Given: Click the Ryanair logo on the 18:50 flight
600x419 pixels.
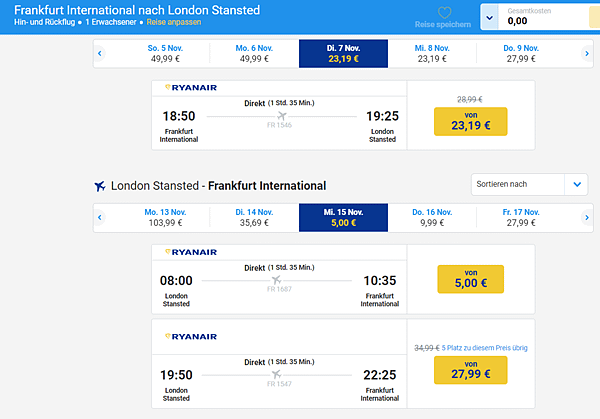Looking at the screenshot, I should 191,88.
